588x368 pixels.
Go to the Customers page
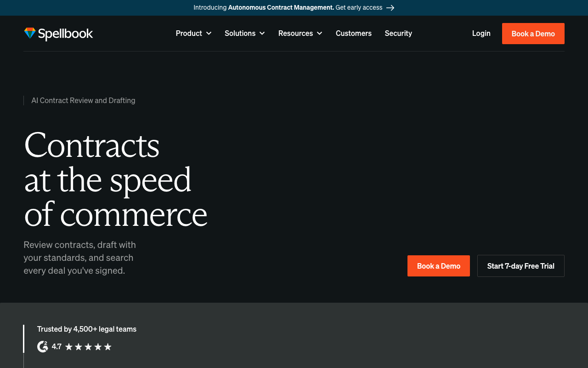tap(354, 34)
